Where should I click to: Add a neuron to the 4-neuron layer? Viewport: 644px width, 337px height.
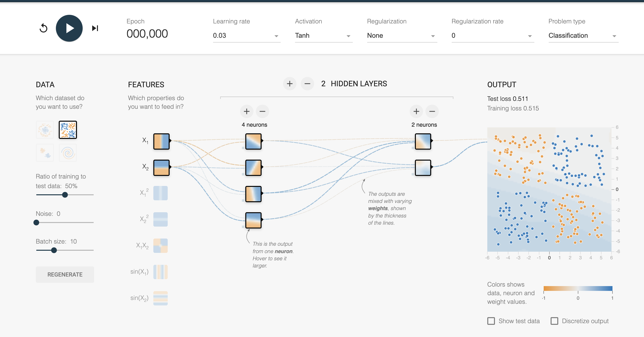247,111
